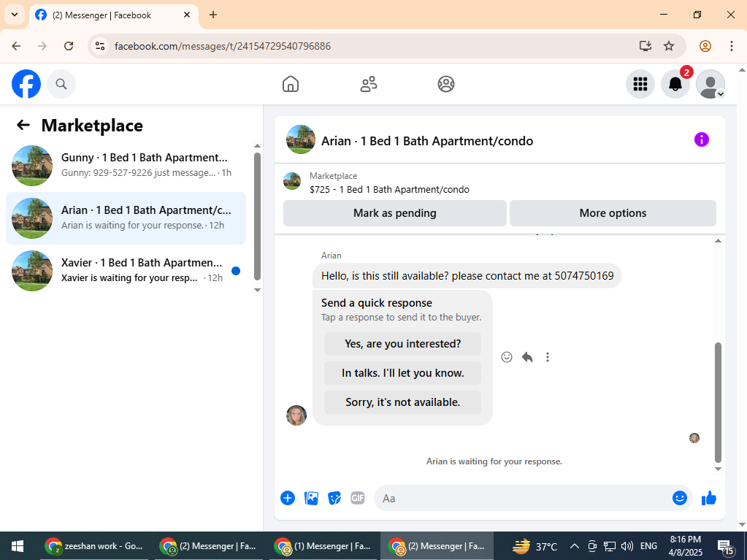Screen dimensions: 747x560
Task: Click the chat messages vertical scrollbar
Action: (718, 402)
